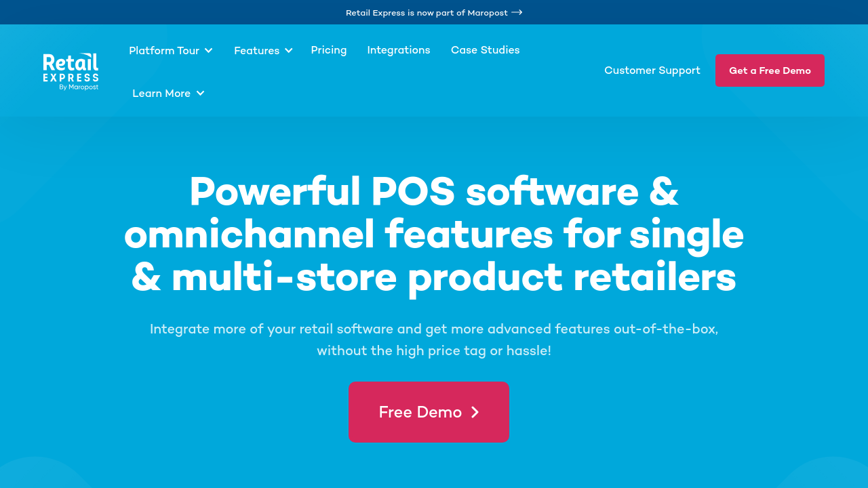Image resolution: width=868 pixels, height=488 pixels.
Task: Click the arrow icon in top banner
Action: click(x=517, y=12)
